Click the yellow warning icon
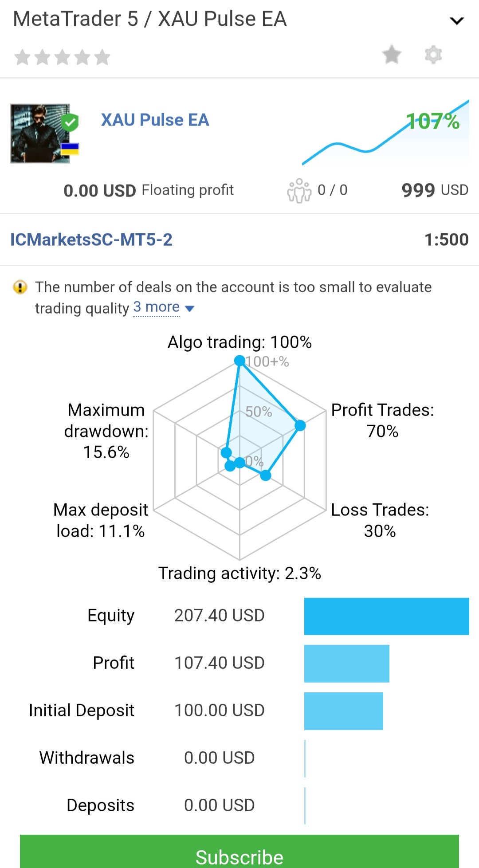 [x=20, y=287]
